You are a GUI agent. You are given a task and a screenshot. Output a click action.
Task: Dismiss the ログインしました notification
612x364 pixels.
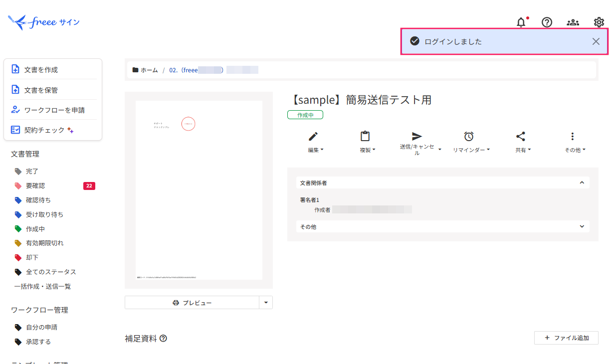[596, 41]
